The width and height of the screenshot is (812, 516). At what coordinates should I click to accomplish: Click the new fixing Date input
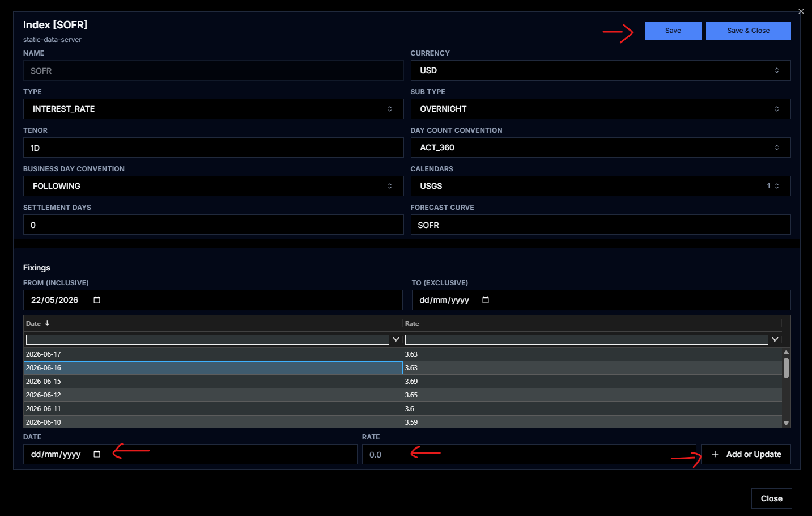(x=190, y=454)
